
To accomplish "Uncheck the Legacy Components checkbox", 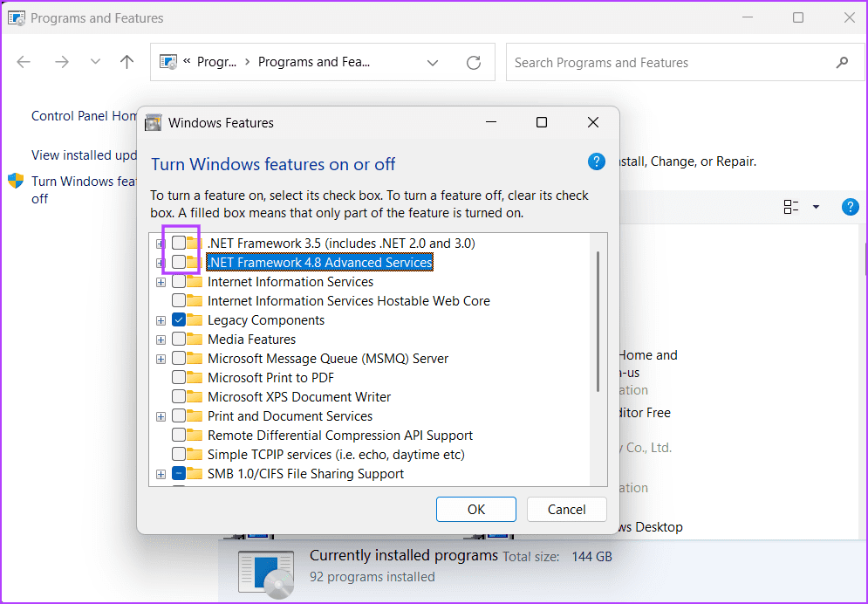I will click(x=178, y=320).
